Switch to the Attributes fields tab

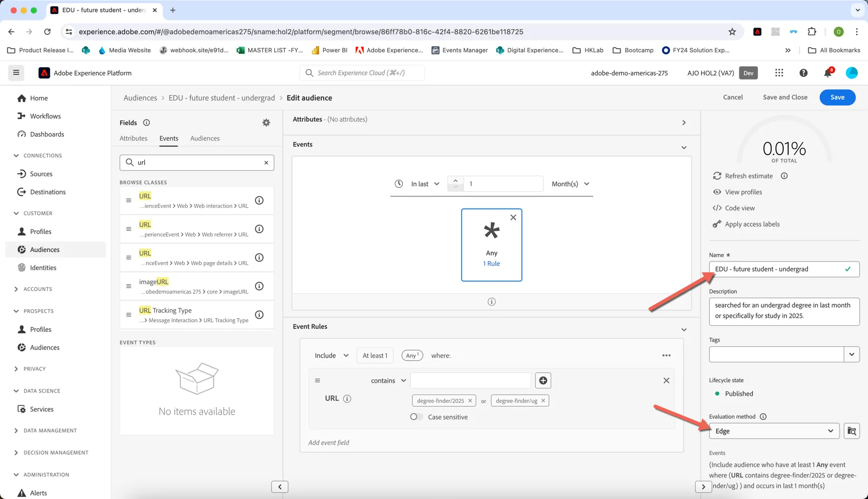[134, 139]
